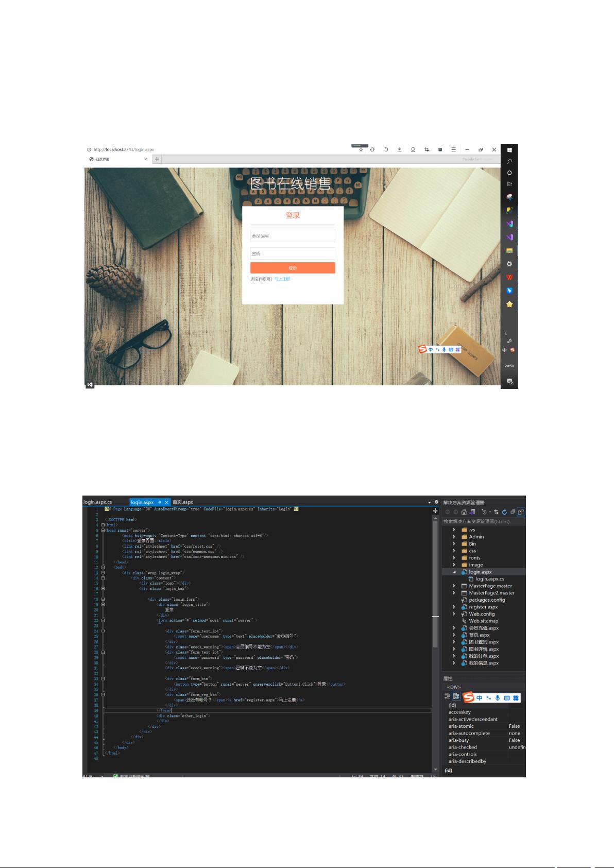
Task: Click the orange 登录 login button
Action: click(293, 268)
